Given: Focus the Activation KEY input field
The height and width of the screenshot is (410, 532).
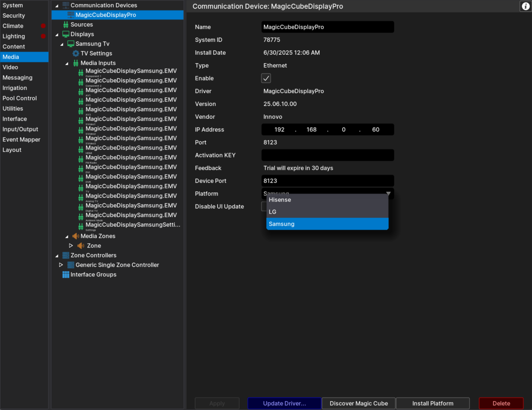Looking at the screenshot, I should 328,155.
